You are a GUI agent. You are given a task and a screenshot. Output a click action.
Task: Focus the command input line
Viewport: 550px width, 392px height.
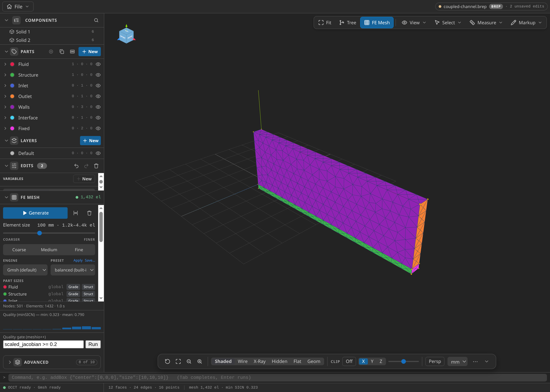[x=277, y=377]
